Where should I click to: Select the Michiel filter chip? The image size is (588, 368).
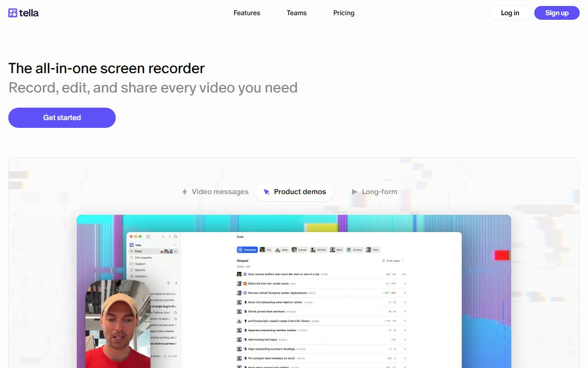(318, 250)
